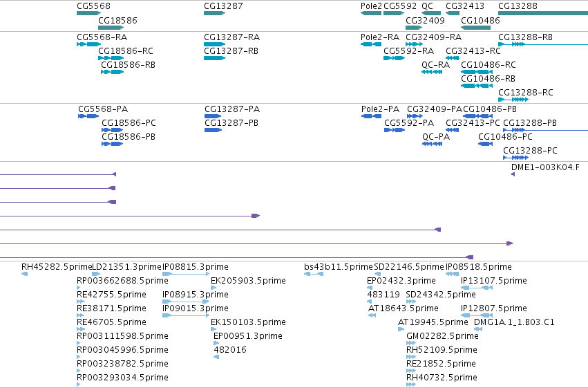Click EST IP12807.5prime
588x388 pixels.
tap(477, 315)
